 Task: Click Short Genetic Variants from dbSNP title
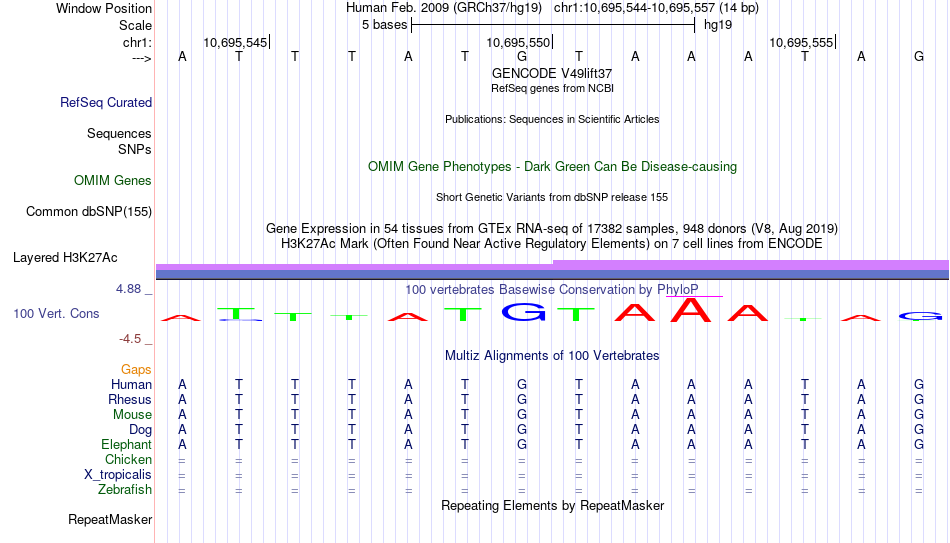coord(552,198)
